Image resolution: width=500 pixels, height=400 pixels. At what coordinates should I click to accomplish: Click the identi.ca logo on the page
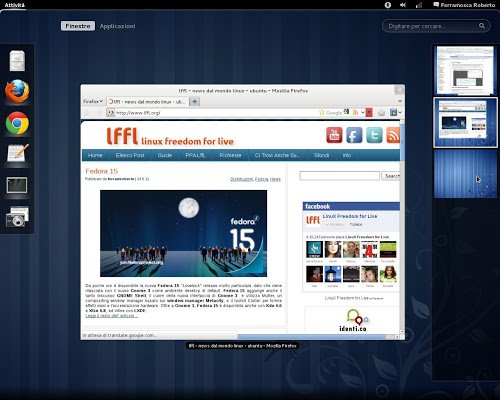[353, 320]
